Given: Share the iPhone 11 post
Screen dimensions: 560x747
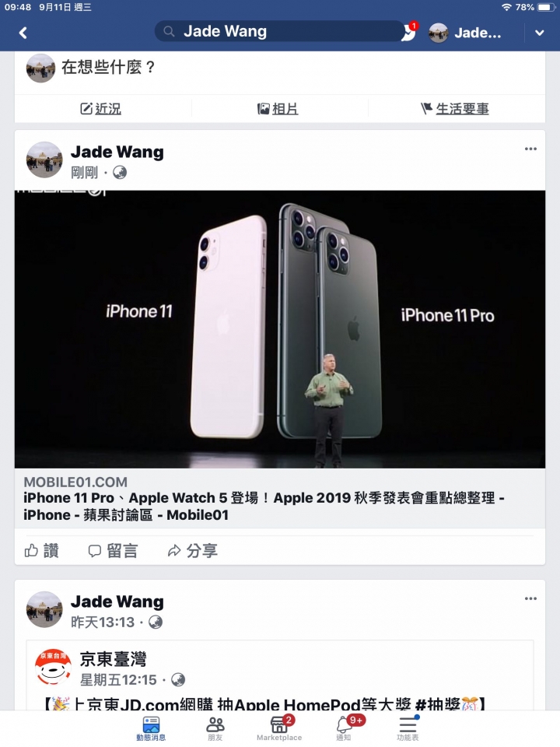Looking at the screenshot, I should point(192,551).
